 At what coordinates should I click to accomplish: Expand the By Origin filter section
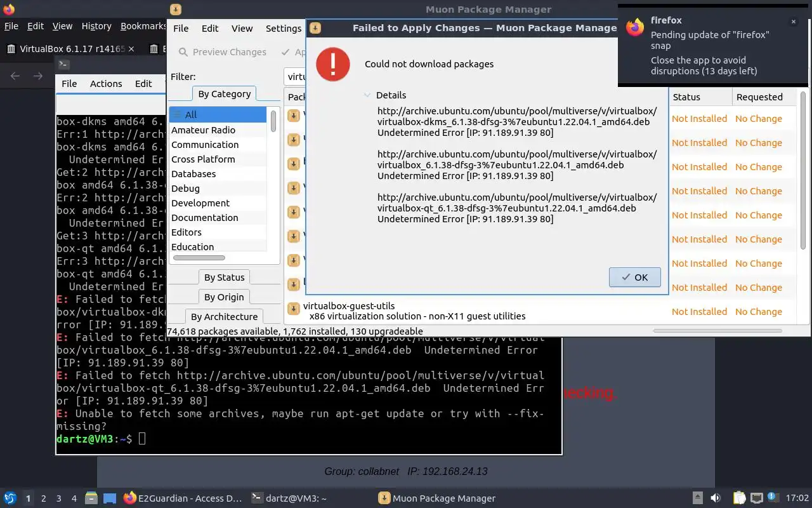tap(224, 297)
